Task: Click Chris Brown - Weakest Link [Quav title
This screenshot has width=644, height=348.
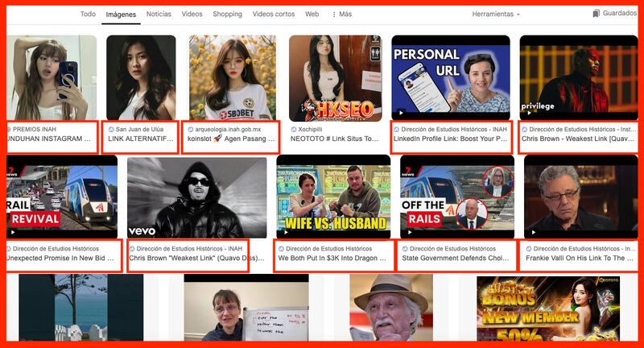Action: click(x=578, y=139)
